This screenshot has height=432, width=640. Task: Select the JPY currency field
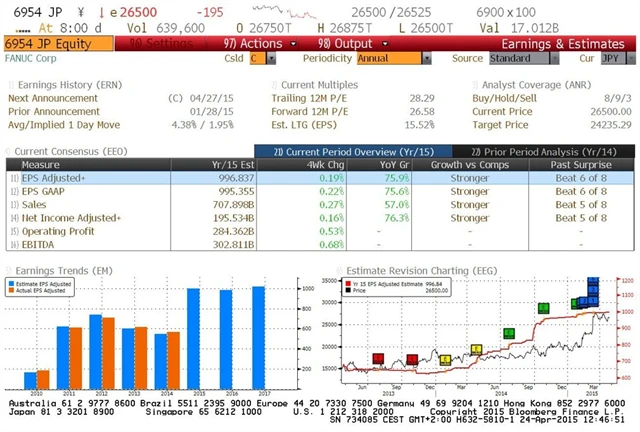(x=610, y=59)
